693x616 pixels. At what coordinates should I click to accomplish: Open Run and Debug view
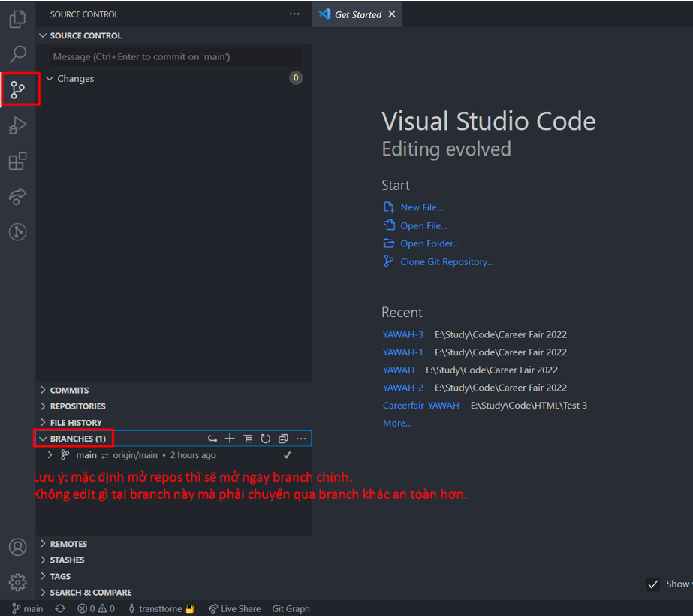click(x=18, y=125)
